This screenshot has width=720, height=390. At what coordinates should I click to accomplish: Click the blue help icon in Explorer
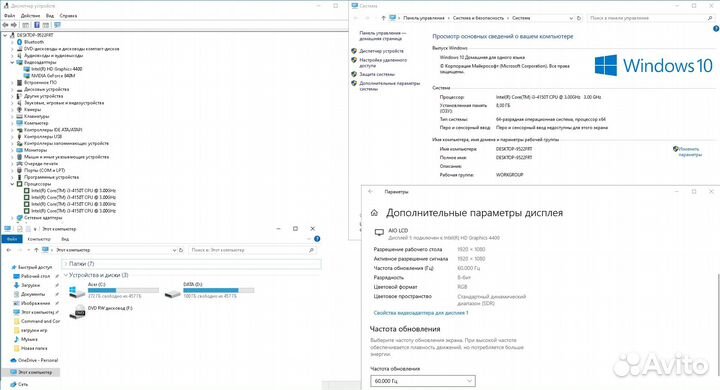pos(317,239)
